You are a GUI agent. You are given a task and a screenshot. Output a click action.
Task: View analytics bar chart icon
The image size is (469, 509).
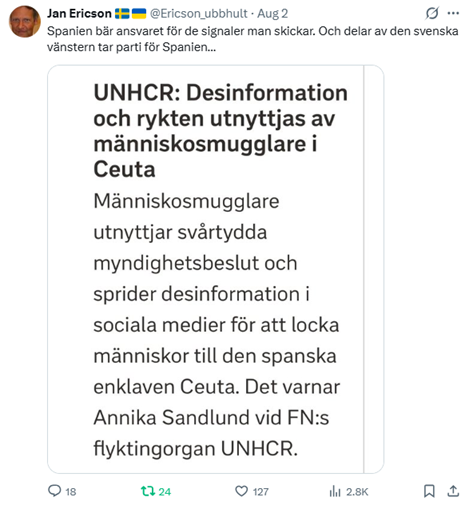(x=335, y=491)
